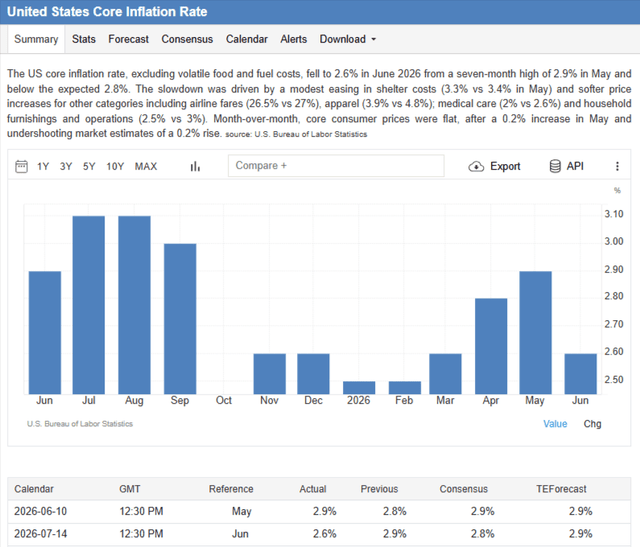Image resolution: width=640 pixels, height=547 pixels.
Task: Click the Nov bar in the chart
Action: tap(269, 374)
